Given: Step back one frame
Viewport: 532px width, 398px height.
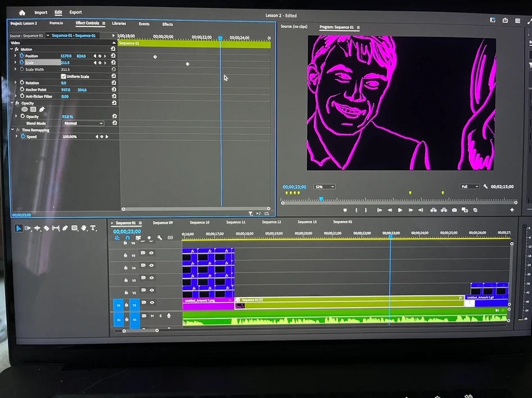Looking at the screenshot, I should [390, 210].
